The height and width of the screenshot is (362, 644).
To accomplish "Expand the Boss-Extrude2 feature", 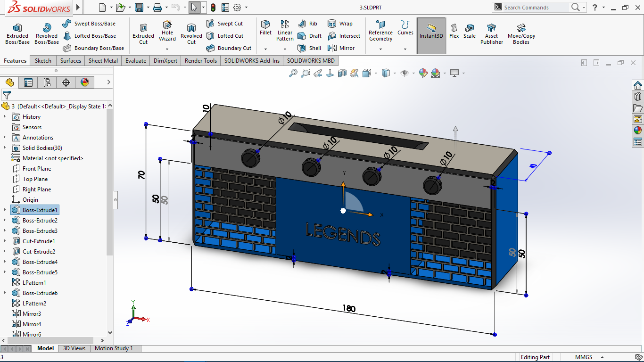I will (5, 220).
